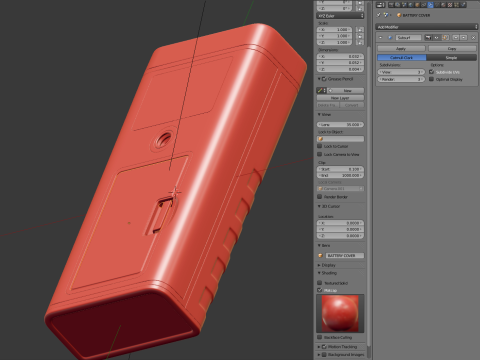The image size is (480, 360).
Task: Select Catmull-Clark subdivision type
Action: tap(402, 58)
